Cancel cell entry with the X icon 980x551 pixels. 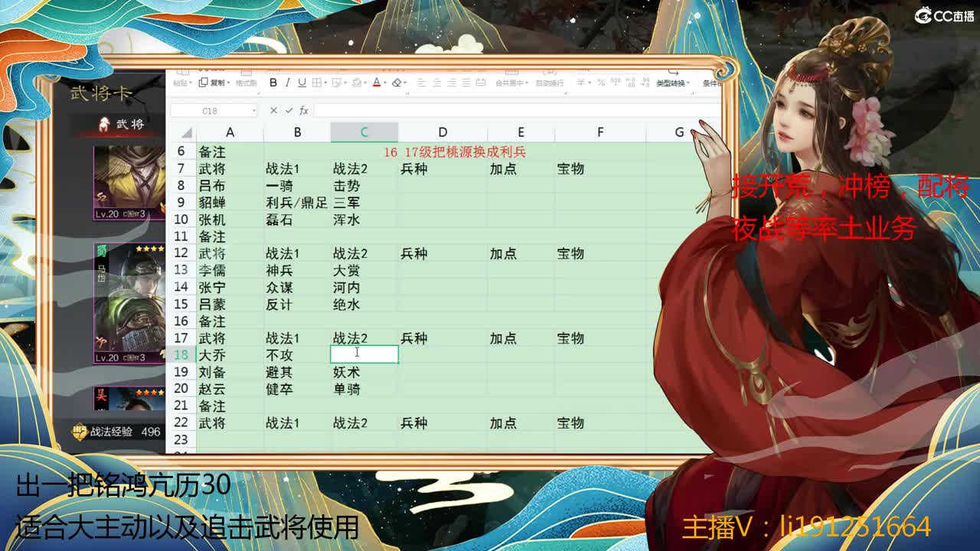(273, 111)
